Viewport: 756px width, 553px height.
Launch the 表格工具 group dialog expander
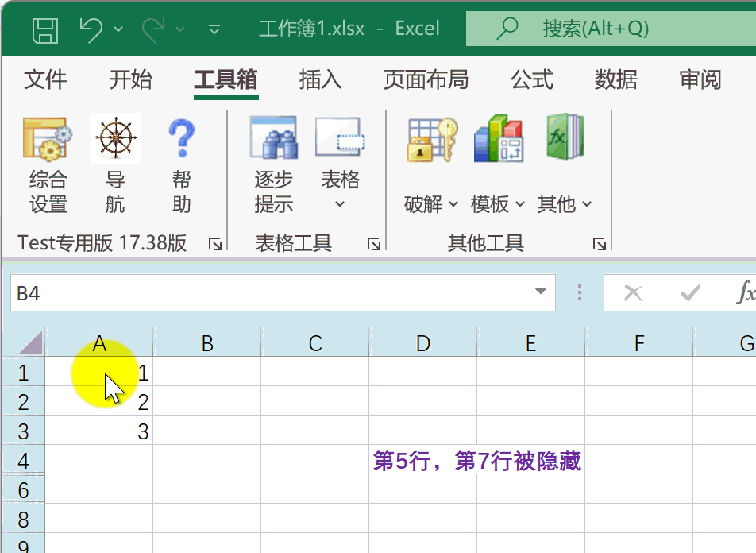tap(374, 244)
